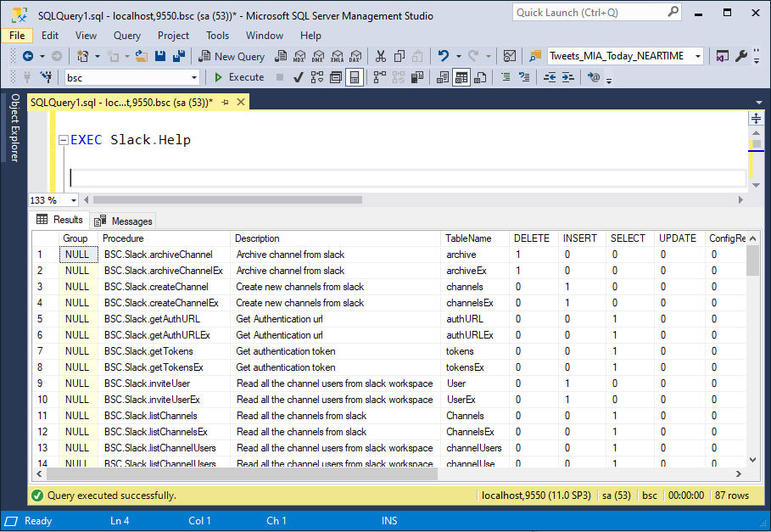Image resolution: width=771 pixels, height=532 pixels.
Task: Open Tweets_MIA_Today_NEARTIME find dropdown
Action: point(698,56)
